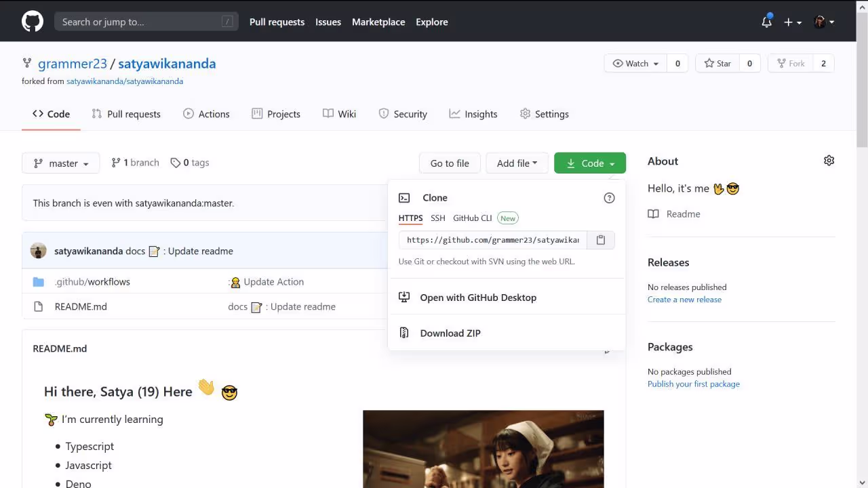The width and height of the screenshot is (868, 488).
Task: Open the grammer23 owner profile link
Action: [x=73, y=64]
